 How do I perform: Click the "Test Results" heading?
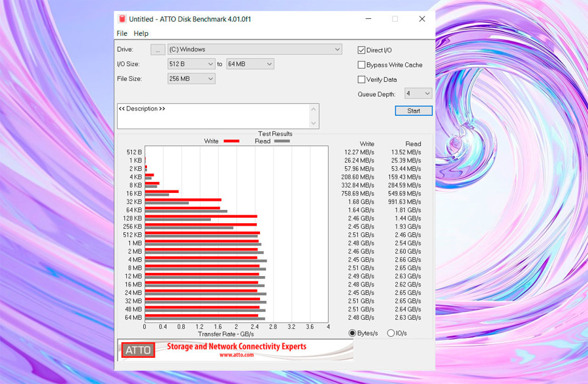[275, 133]
